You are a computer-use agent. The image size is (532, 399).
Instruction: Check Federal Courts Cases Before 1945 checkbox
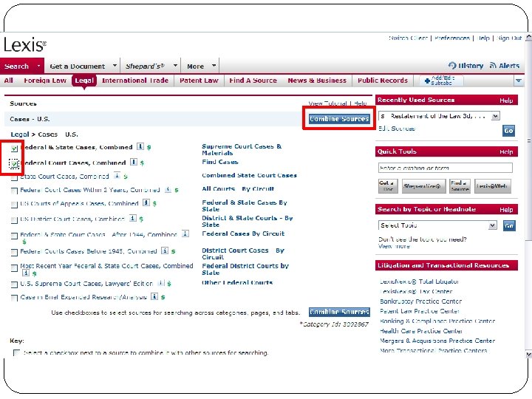pos(14,253)
